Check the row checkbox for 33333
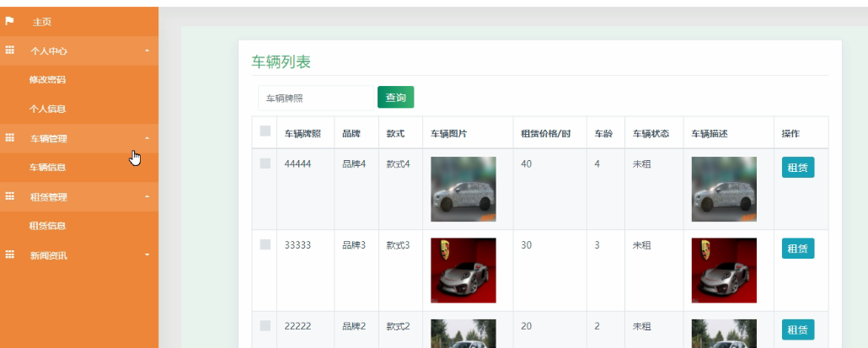The image size is (868, 348). [265, 244]
